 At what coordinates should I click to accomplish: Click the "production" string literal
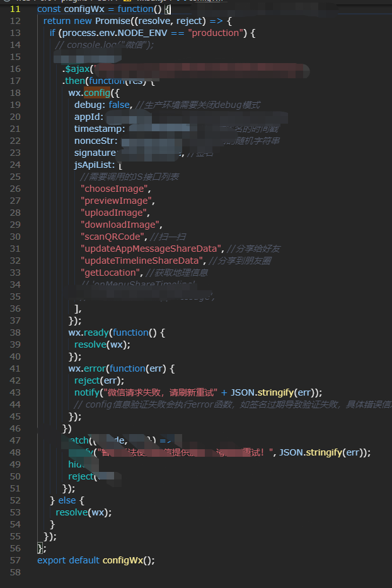216,33
